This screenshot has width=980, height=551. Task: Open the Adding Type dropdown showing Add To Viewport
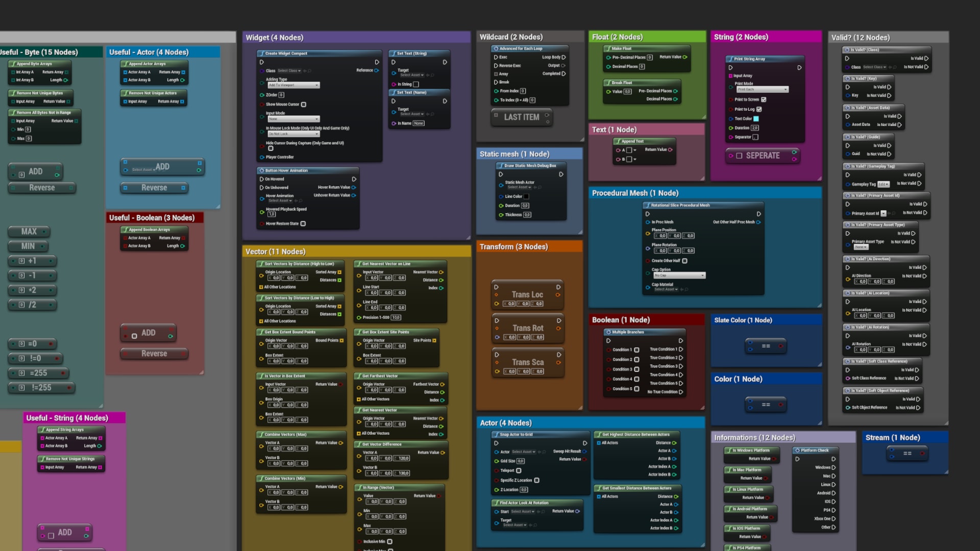[294, 85]
